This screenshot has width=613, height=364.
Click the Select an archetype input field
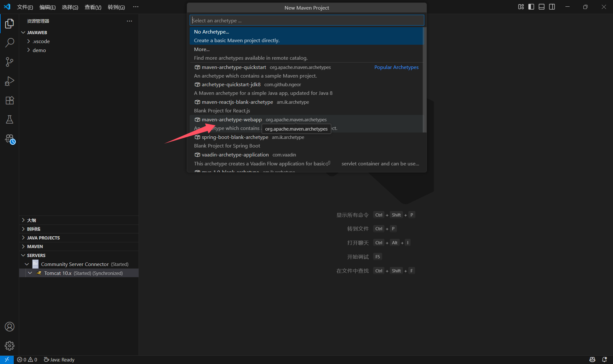pos(306,20)
